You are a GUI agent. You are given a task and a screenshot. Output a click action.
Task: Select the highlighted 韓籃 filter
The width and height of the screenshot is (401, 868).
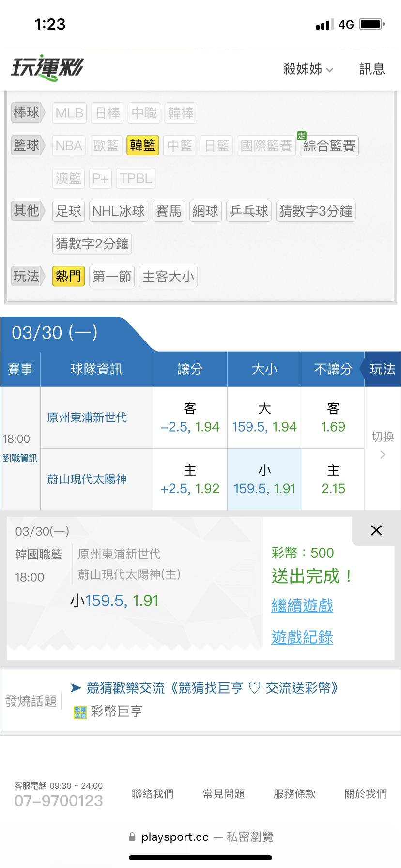143,145
